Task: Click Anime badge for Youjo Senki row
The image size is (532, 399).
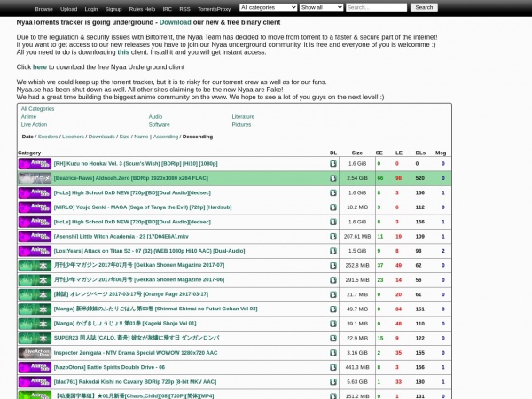Action: 35,207
